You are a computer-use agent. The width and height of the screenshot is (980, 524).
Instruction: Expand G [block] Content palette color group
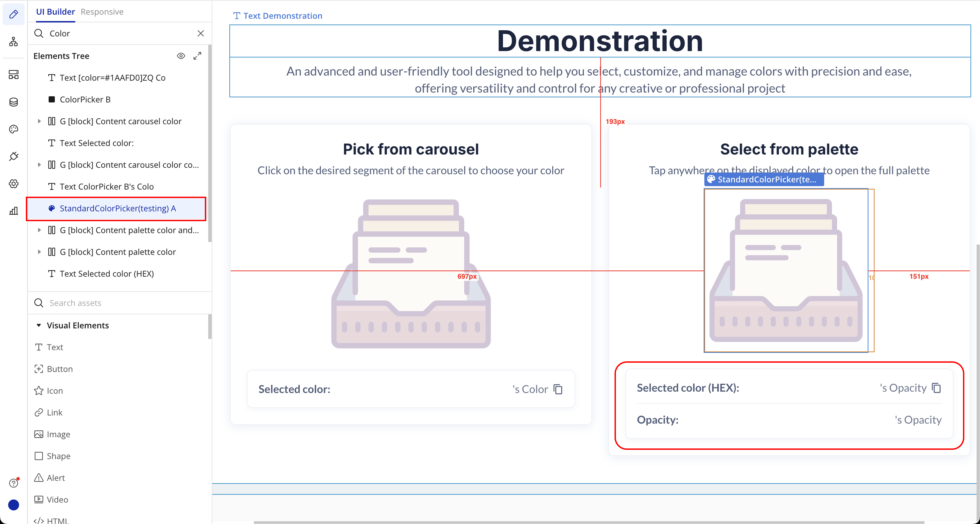(x=39, y=252)
